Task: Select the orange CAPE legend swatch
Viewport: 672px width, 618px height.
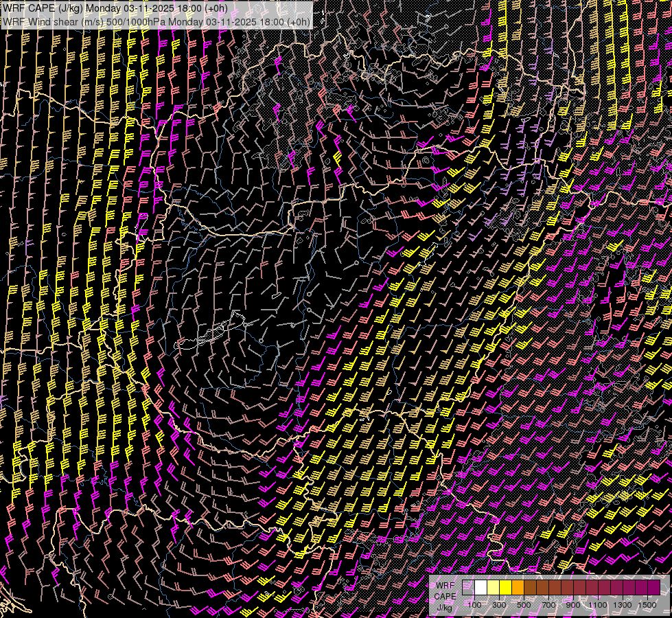Action: click(x=518, y=588)
